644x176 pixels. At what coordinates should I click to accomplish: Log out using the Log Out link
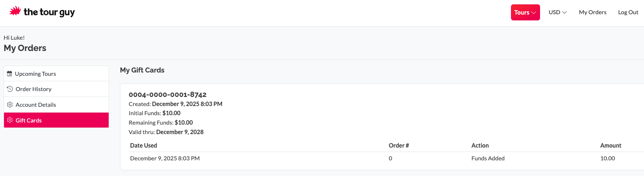[628, 12]
